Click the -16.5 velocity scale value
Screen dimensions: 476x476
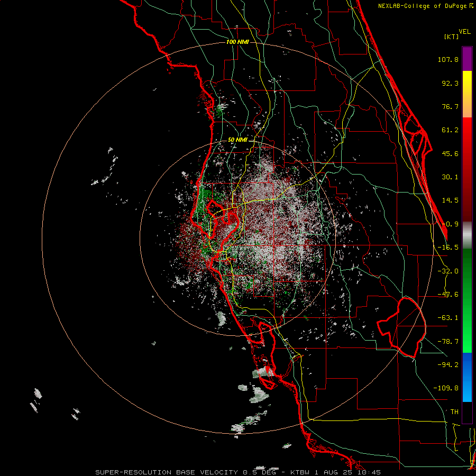pos(448,248)
